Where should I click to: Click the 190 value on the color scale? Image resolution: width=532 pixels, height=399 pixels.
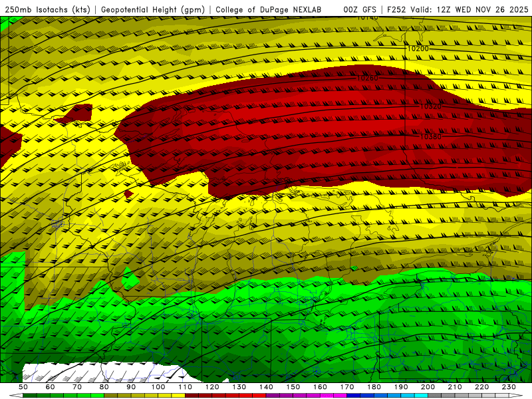[x=401, y=387]
